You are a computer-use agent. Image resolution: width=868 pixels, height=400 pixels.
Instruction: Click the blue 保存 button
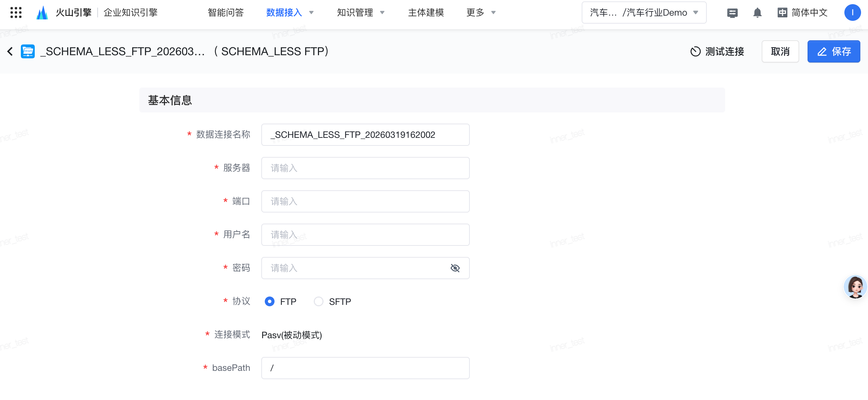[833, 51]
